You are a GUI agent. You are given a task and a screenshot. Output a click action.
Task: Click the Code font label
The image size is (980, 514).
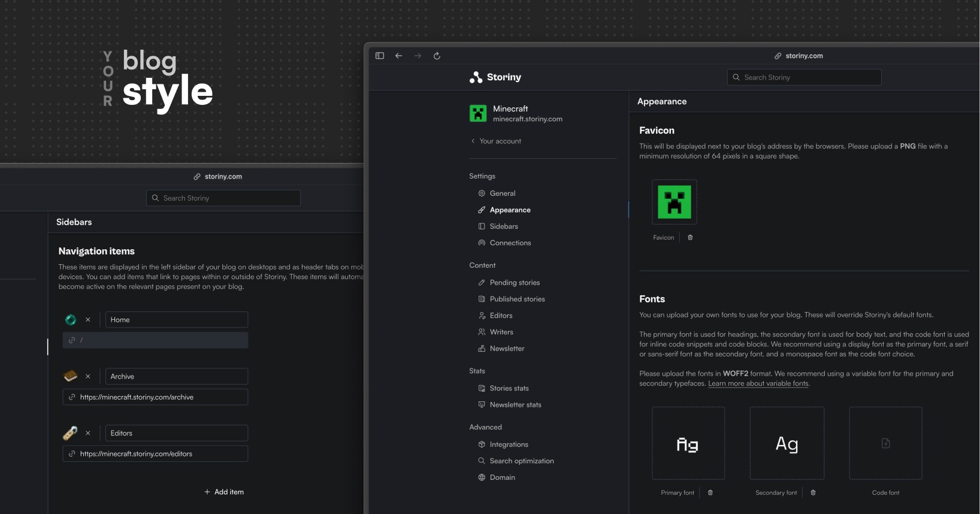pyautogui.click(x=885, y=493)
